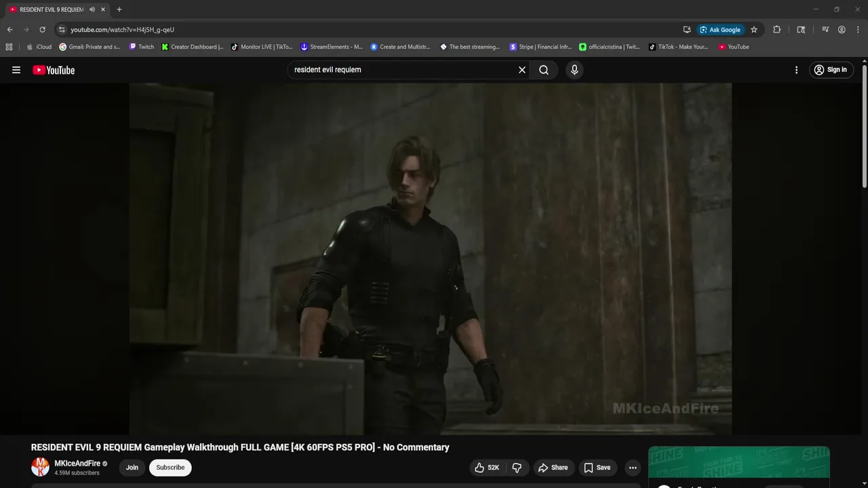Open Twitch bookmark
Image resolution: width=868 pixels, height=488 pixels.
142,47
